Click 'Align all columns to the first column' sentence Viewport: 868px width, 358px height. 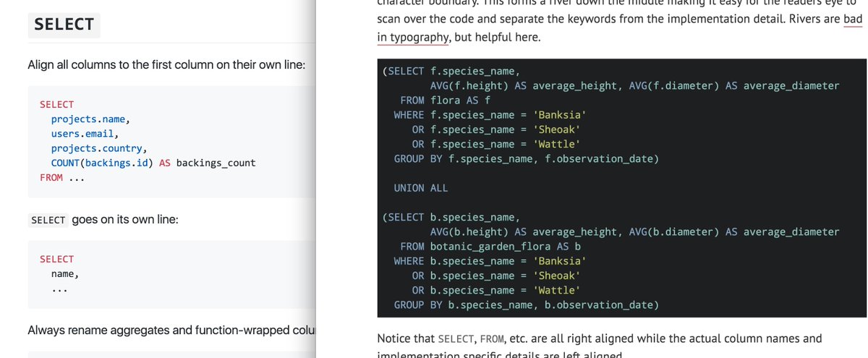(x=166, y=65)
